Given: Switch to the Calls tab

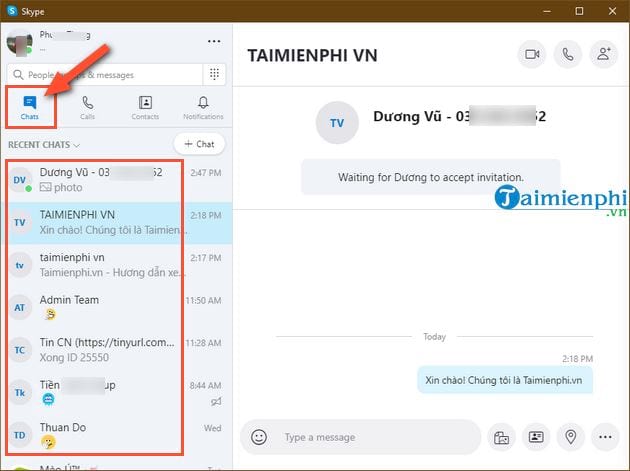Looking at the screenshot, I should (x=87, y=107).
